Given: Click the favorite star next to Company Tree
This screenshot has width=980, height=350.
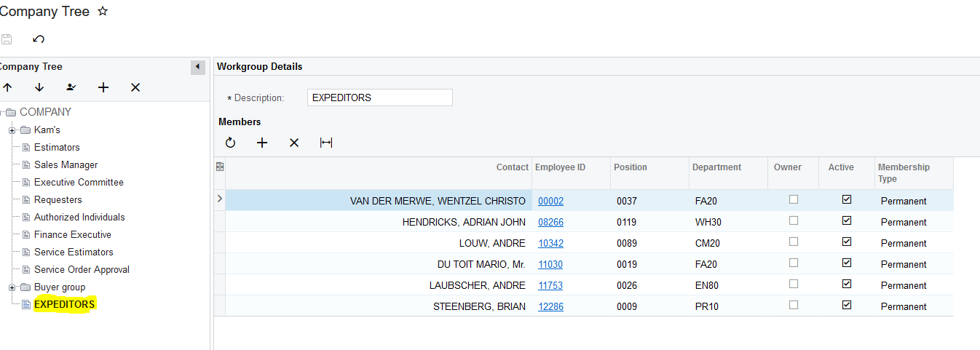Looking at the screenshot, I should pyautogui.click(x=103, y=12).
